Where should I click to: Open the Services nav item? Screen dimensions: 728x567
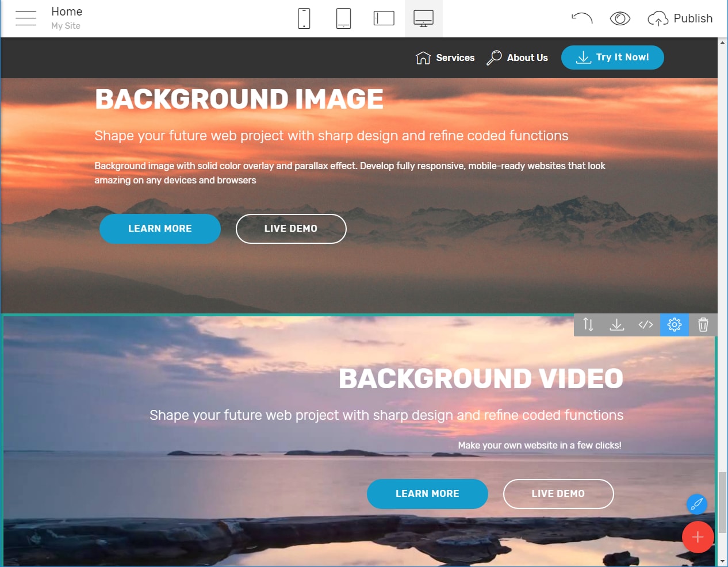tap(446, 58)
